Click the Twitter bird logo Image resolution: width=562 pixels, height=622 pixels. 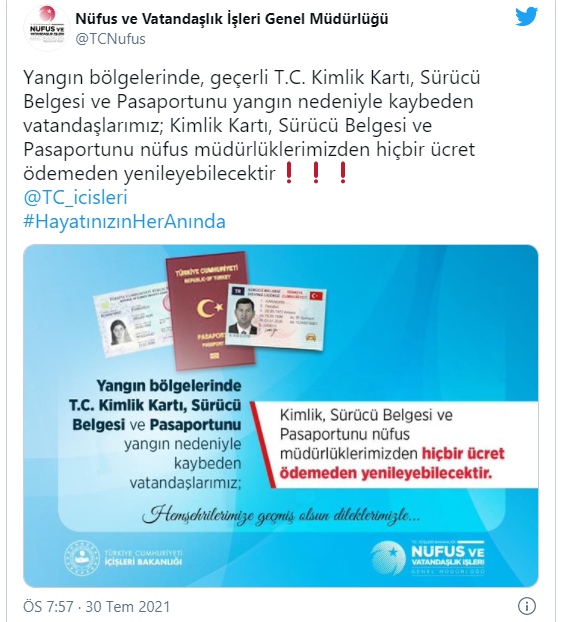pyautogui.click(x=527, y=17)
